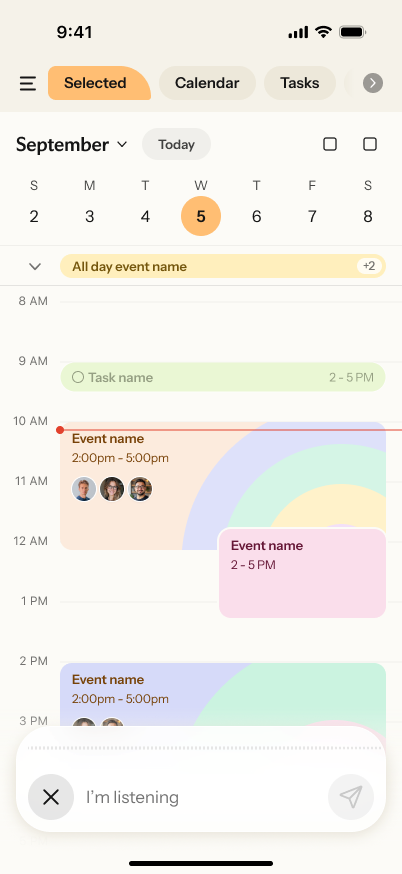
Task: View first attendee avatar in 10 AM event
Action: (x=84, y=489)
